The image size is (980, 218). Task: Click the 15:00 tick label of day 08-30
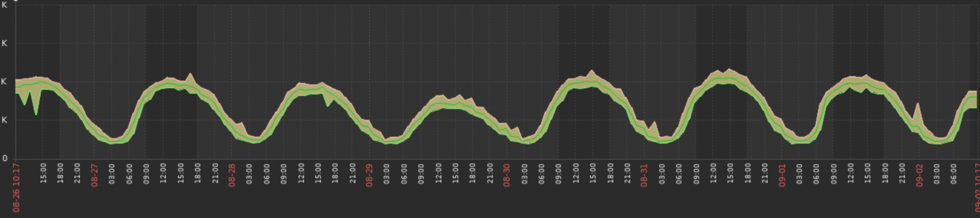coord(592,173)
